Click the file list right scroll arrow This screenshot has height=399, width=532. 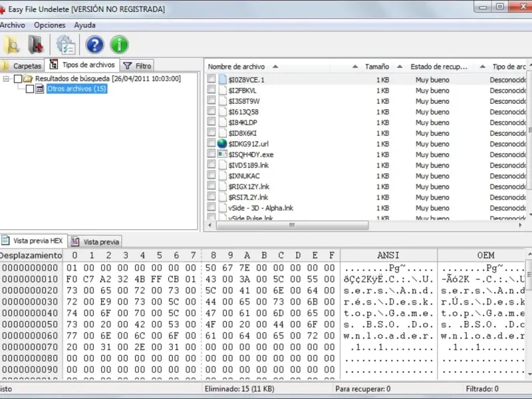(x=520, y=225)
